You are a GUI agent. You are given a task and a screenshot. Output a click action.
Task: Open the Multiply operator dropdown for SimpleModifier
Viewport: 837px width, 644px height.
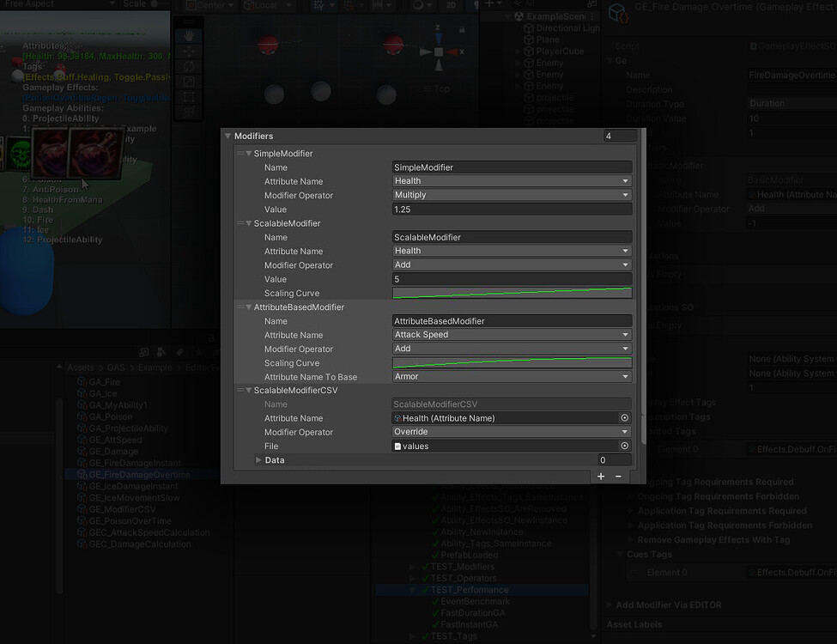(x=512, y=194)
